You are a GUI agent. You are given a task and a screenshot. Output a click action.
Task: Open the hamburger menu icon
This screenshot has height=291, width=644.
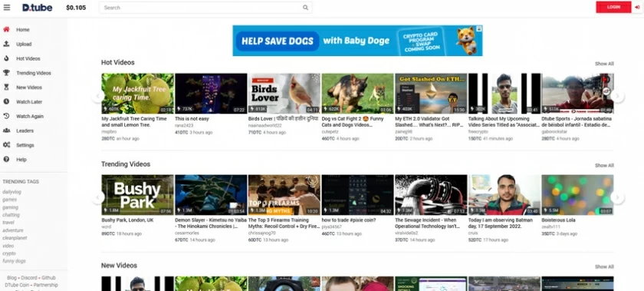7,8
